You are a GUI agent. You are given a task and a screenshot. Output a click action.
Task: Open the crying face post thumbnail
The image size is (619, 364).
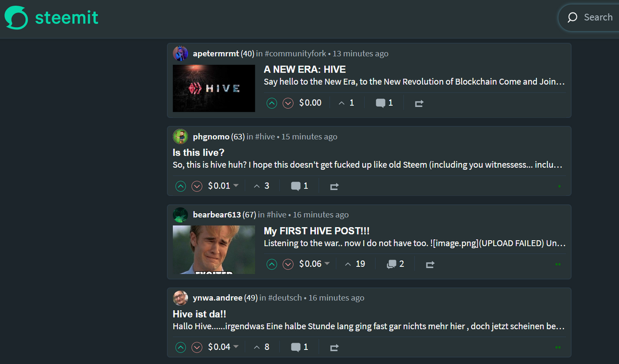point(214,250)
